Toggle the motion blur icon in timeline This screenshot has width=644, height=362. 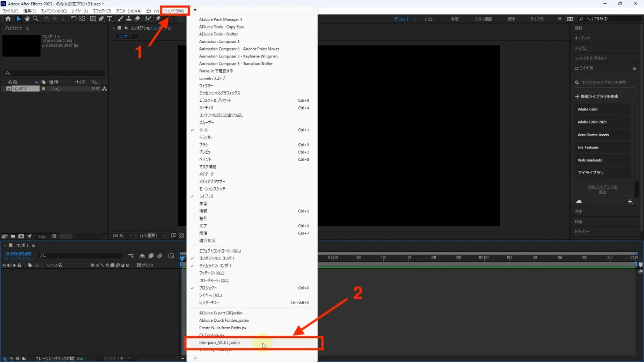[x=160, y=256]
